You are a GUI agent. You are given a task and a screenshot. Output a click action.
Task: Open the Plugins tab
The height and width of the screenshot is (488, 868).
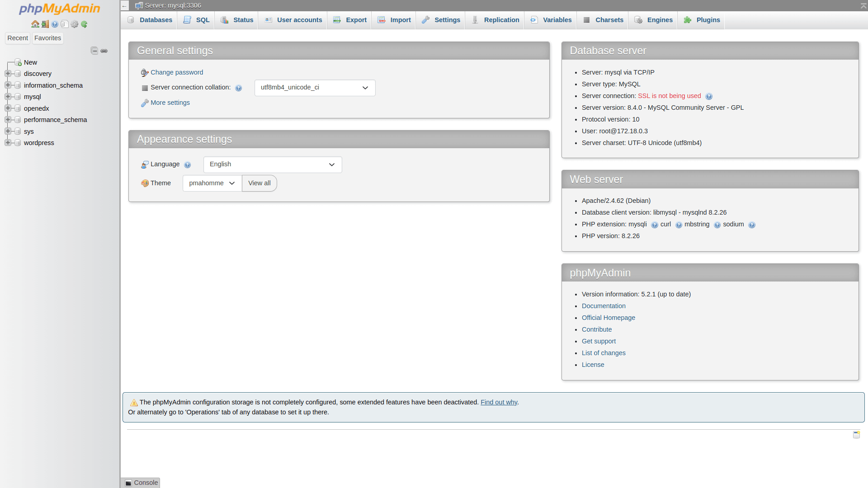(x=702, y=20)
